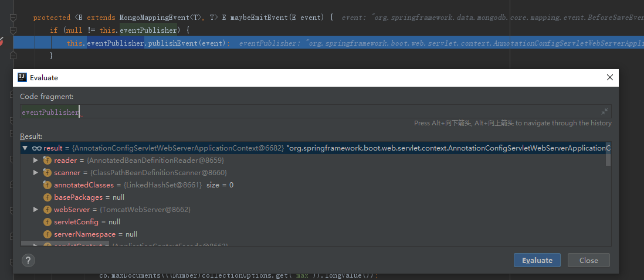Toggle code fold at the if statement

pyautogui.click(x=13, y=30)
